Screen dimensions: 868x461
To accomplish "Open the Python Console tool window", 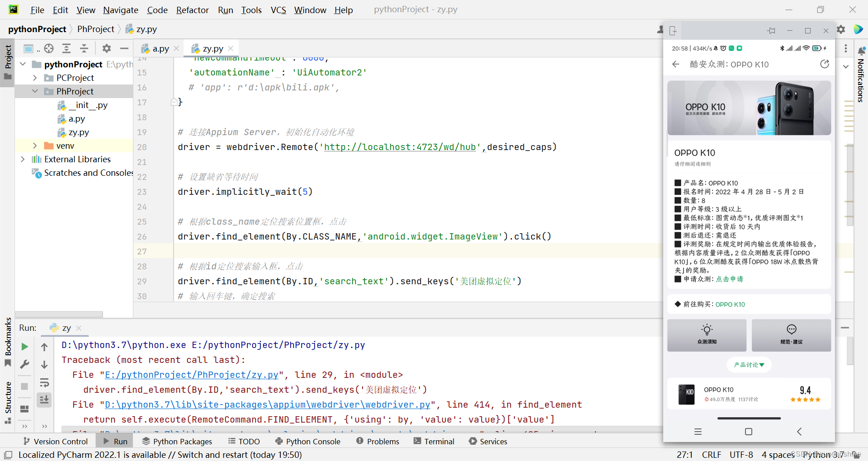I will click(x=308, y=442).
